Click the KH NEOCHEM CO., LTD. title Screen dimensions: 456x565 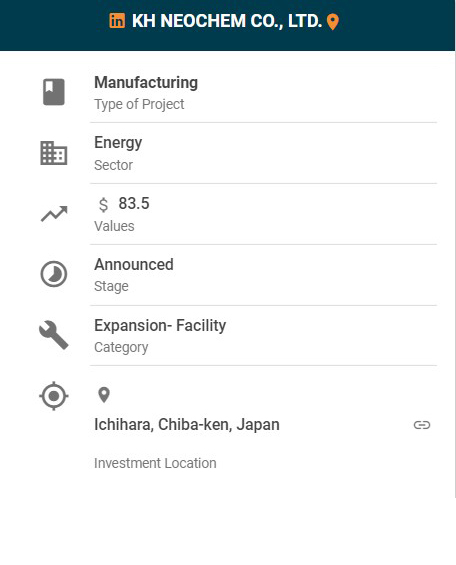227,21
